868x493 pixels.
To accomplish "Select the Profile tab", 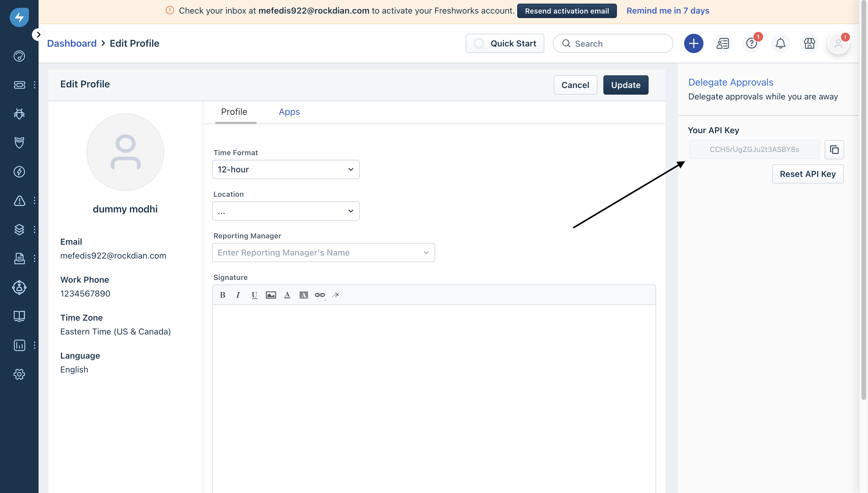I will (x=234, y=112).
